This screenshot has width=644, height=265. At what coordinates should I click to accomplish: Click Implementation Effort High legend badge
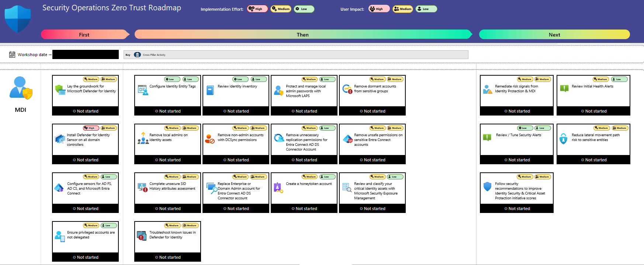click(257, 9)
